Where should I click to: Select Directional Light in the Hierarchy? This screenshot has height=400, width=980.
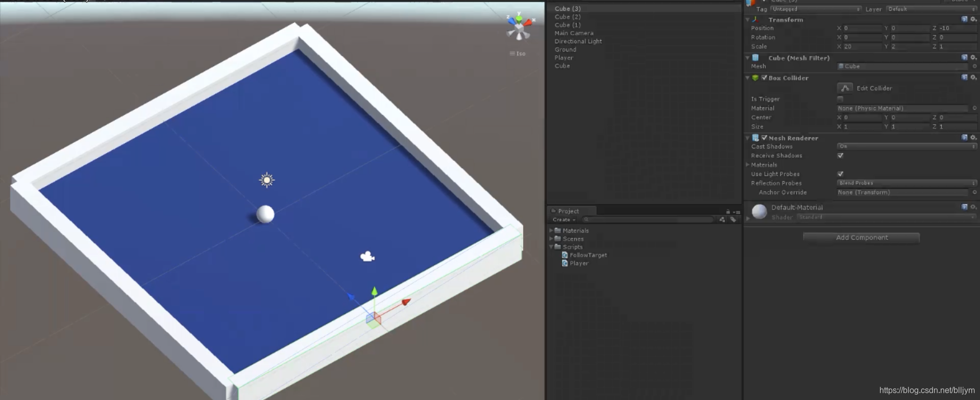tap(578, 41)
